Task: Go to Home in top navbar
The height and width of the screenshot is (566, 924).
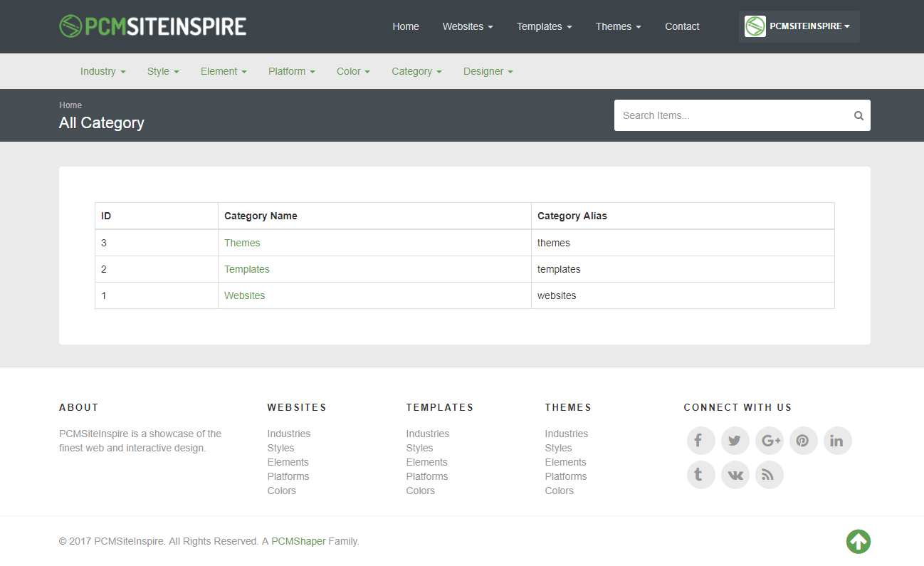Action: pyautogui.click(x=406, y=26)
